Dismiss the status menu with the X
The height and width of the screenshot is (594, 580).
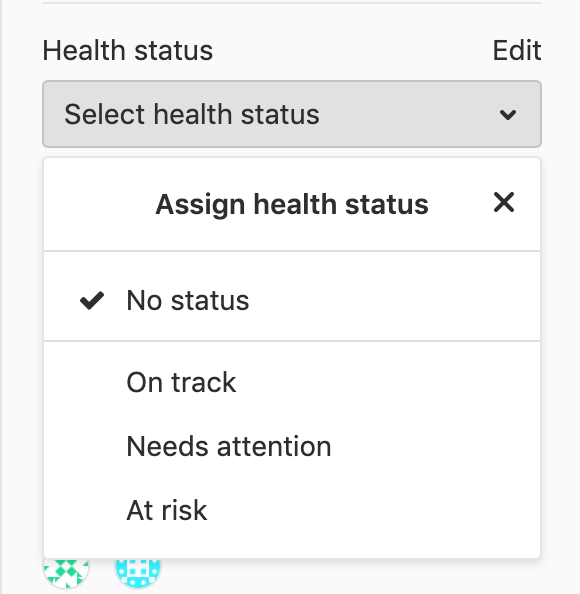click(x=504, y=202)
